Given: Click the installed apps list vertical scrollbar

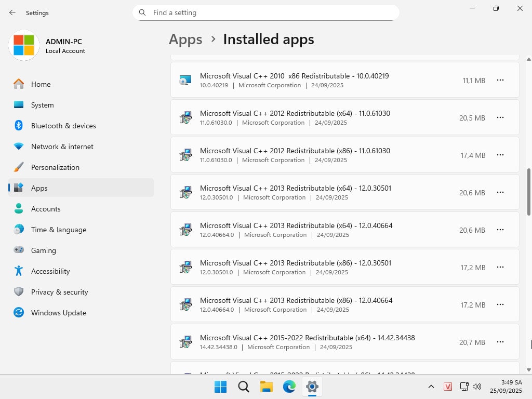Looking at the screenshot, I should point(529,192).
